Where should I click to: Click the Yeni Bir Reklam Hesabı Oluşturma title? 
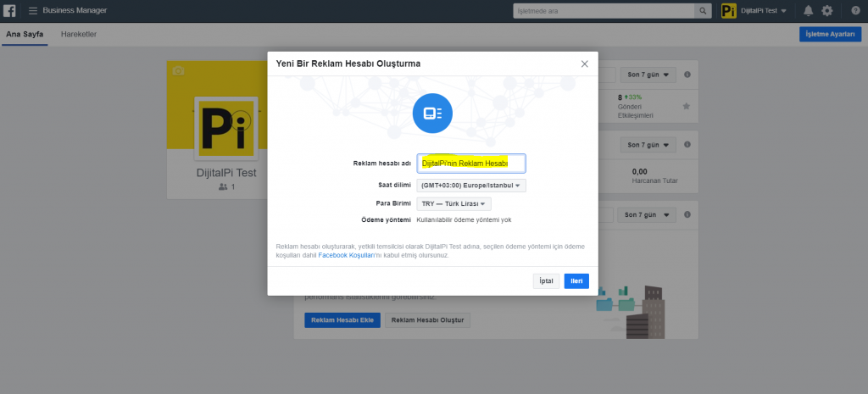click(348, 64)
